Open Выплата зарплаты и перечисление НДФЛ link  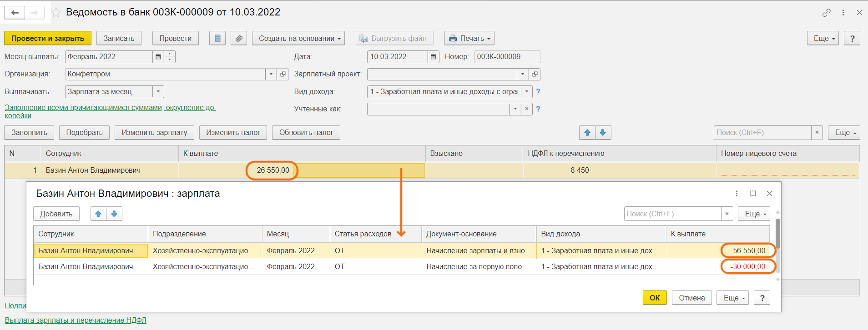[x=76, y=320]
